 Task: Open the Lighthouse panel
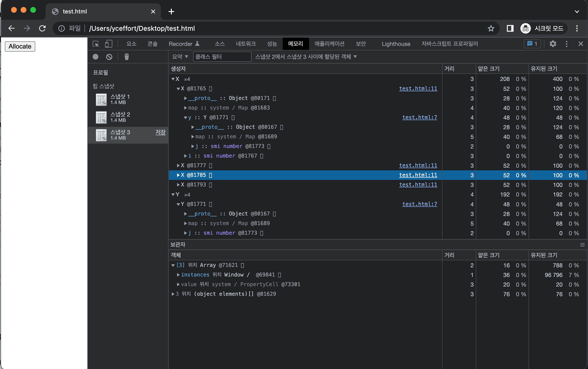396,44
